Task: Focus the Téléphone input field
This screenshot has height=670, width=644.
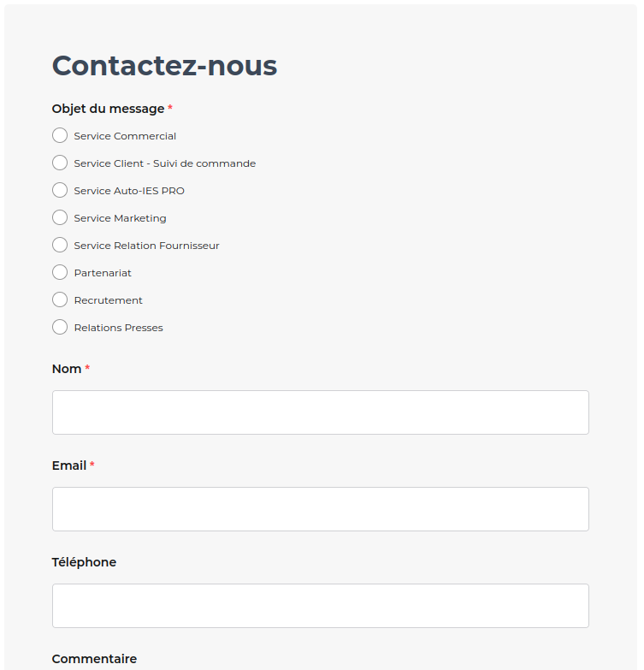Action: click(321, 606)
